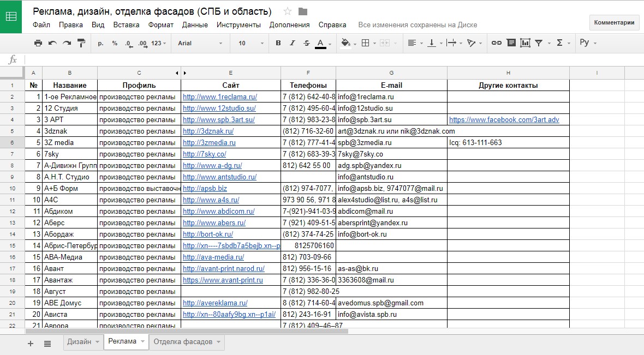Image resolution: width=644 pixels, height=355 pixels.
Task: Open text wrapping options
Action: [451, 43]
